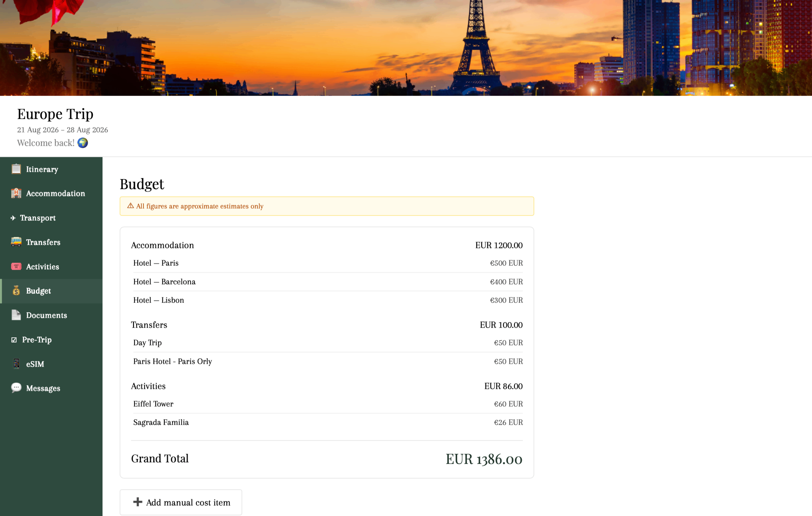This screenshot has height=516, width=812.
Task: Go to the Accommodation menu item
Action: [51, 194]
